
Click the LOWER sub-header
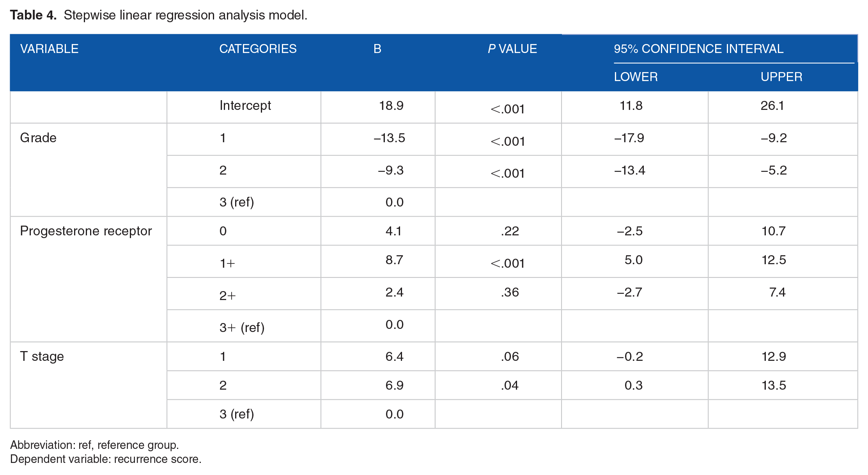tap(636, 77)
